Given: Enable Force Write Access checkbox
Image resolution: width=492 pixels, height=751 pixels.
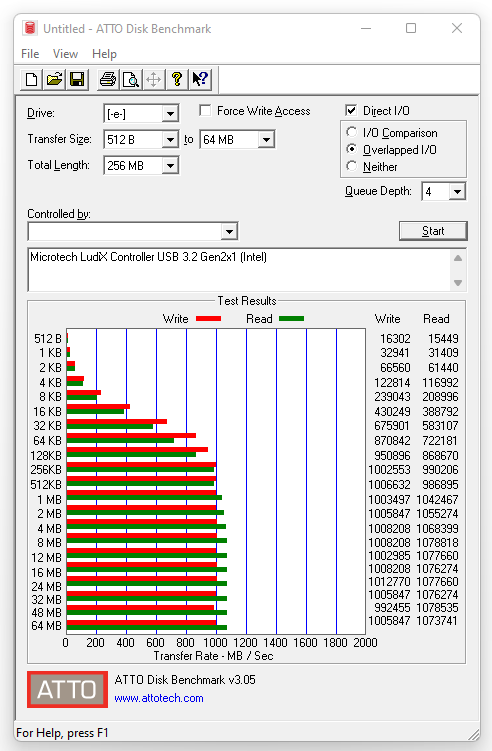Looking at the screenshot, I should pos(206,111).
